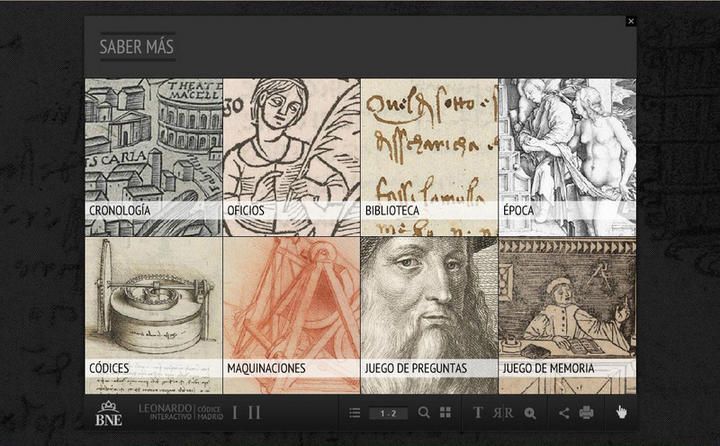Screen dimensions: 720x446
Task: Select Codex volume I
Action: [235, 412]
